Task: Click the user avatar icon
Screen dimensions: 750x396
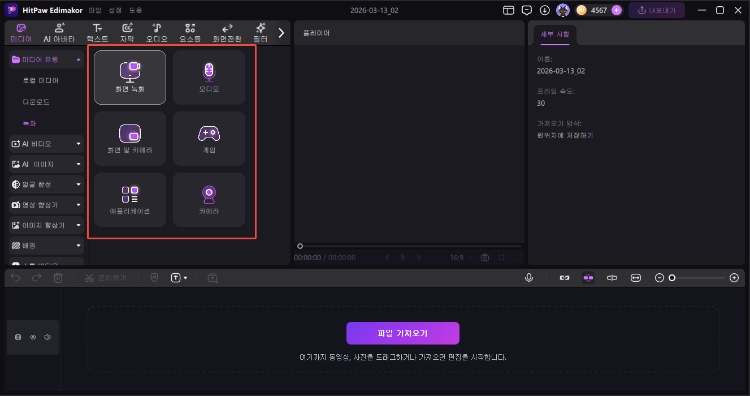Action: point(563,10)
